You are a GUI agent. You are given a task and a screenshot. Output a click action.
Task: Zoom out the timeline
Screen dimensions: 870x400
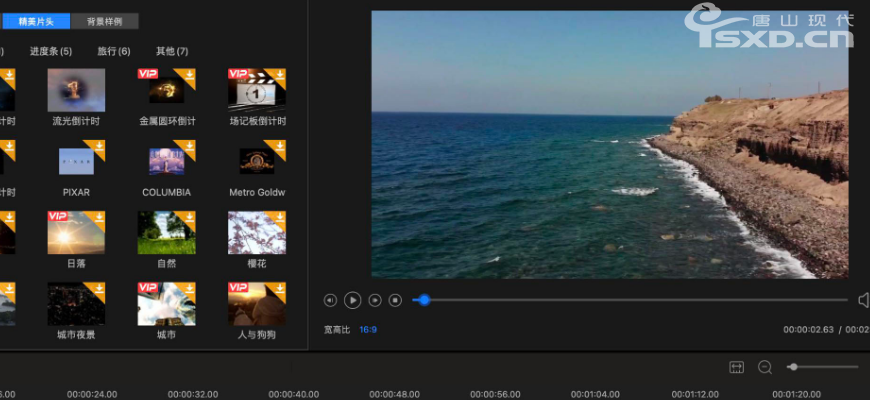pos(765,367)
